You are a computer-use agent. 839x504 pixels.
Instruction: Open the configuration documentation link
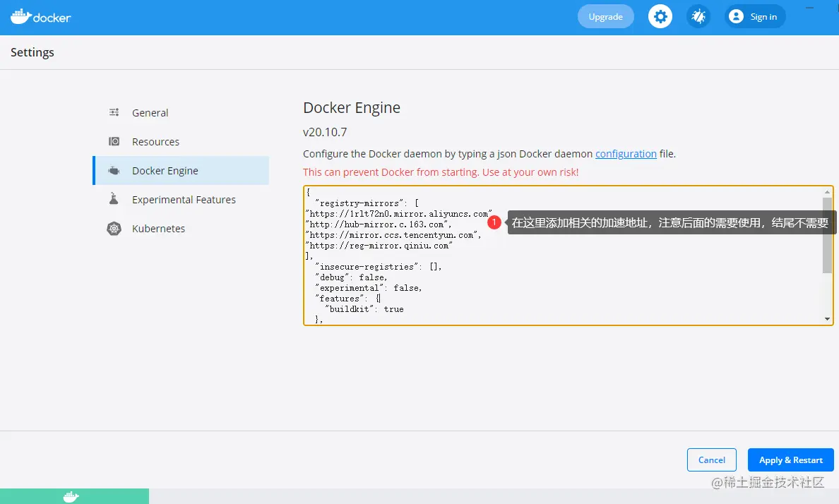pyautogui.click(x=626, y=154)
